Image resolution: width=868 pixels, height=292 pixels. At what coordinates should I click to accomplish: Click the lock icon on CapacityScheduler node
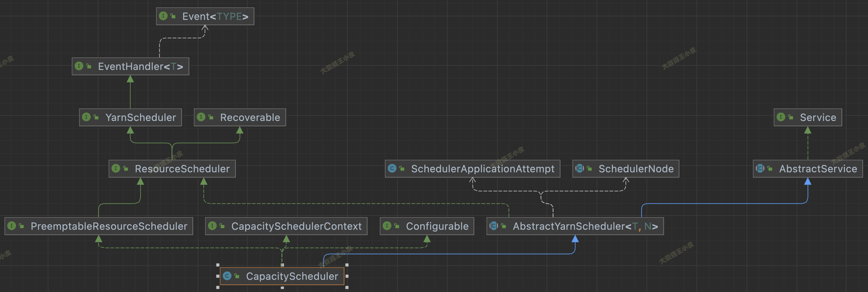click(237, 276)
